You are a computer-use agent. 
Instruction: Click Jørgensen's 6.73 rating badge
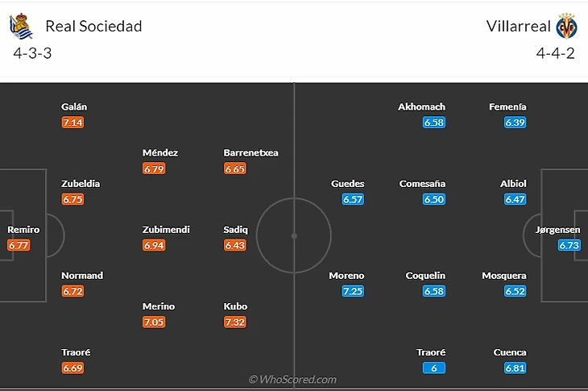(x=569, y=245)
